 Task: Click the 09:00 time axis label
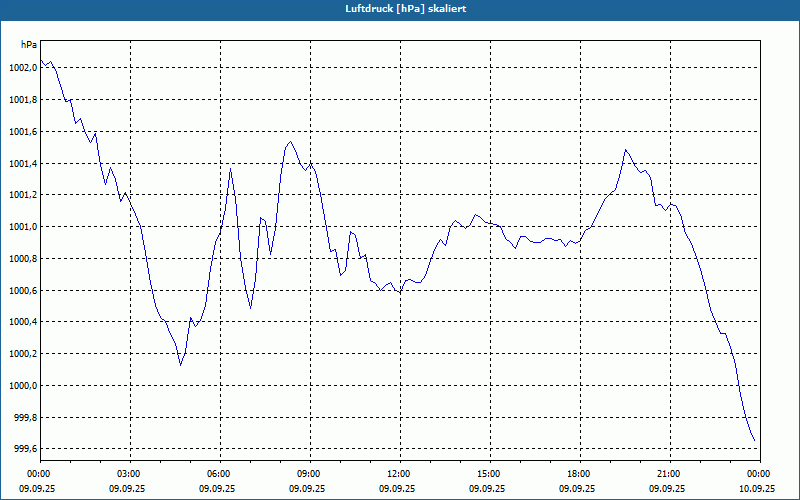pos(308,474)
